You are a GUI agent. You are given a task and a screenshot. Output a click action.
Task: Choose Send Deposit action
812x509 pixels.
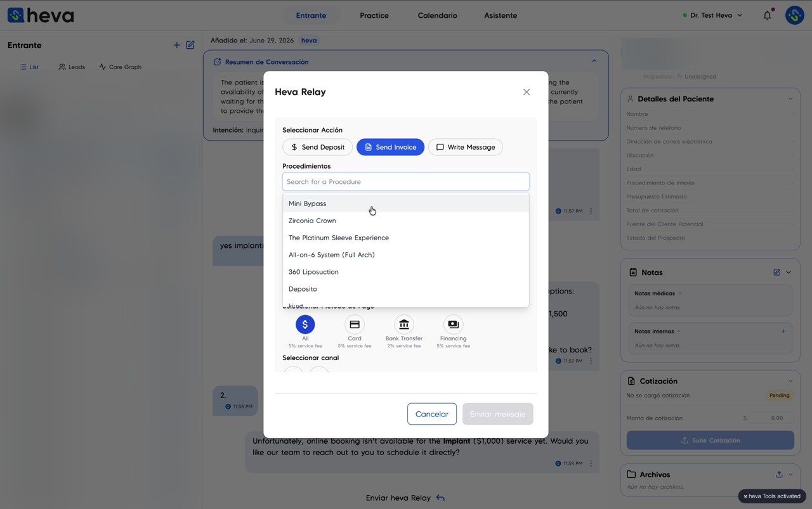click(317, 147)
